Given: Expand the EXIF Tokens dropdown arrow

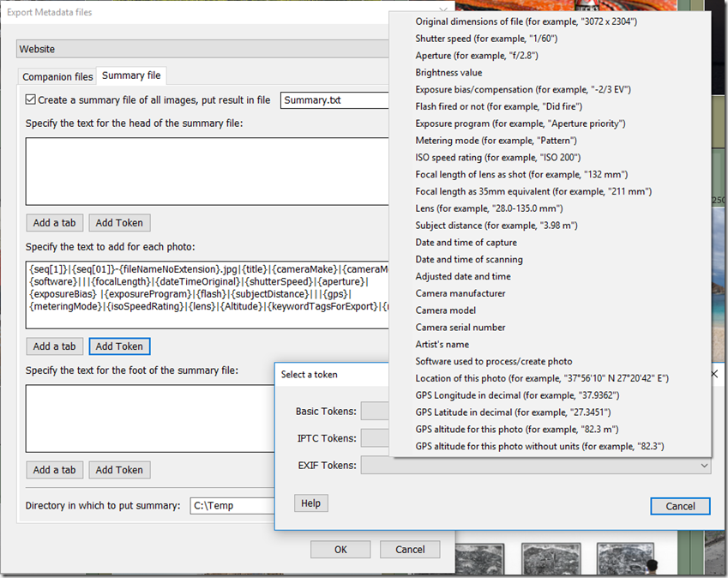Looking at the screenshot, I should (x=704, y=466).
